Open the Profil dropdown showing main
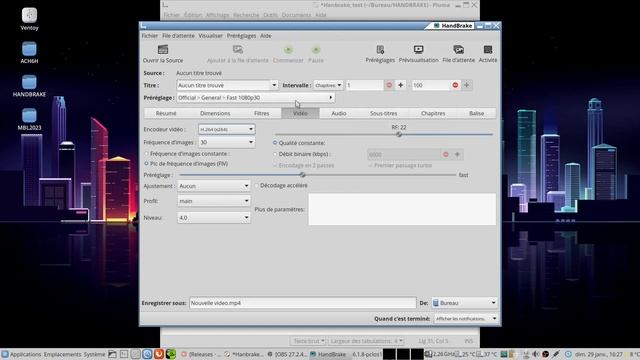Screen dimensions: 640x360 pyautogui.click(x=214, y=201)
